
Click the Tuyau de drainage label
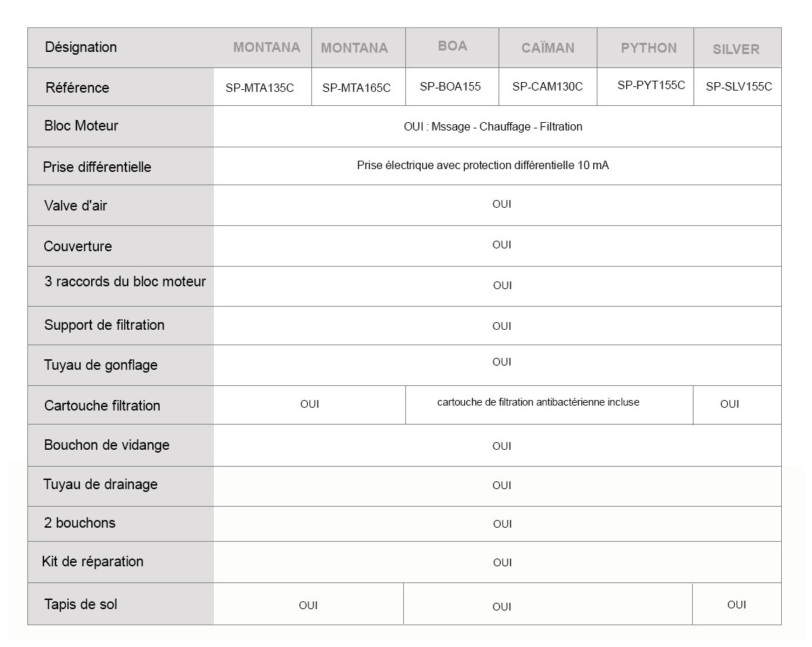tap(100, 485)
